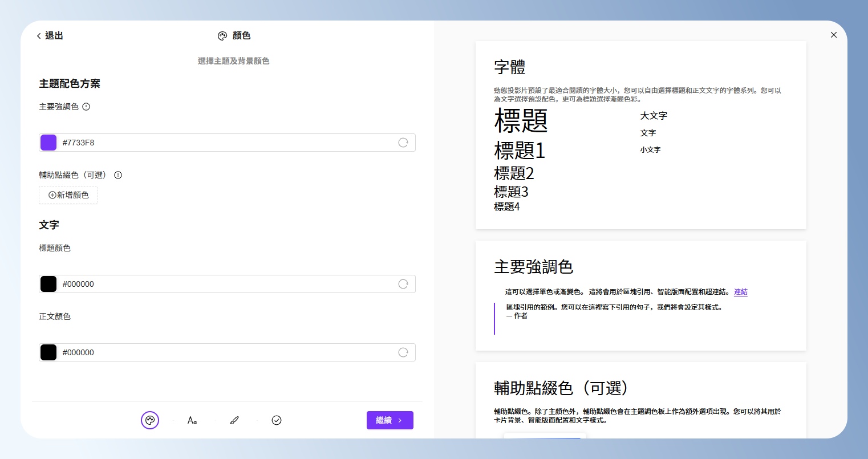The height and width of the screenshot is (459, 868).
Task: Click 新增顏色 to add accent colour
Action: coord(68,195)
